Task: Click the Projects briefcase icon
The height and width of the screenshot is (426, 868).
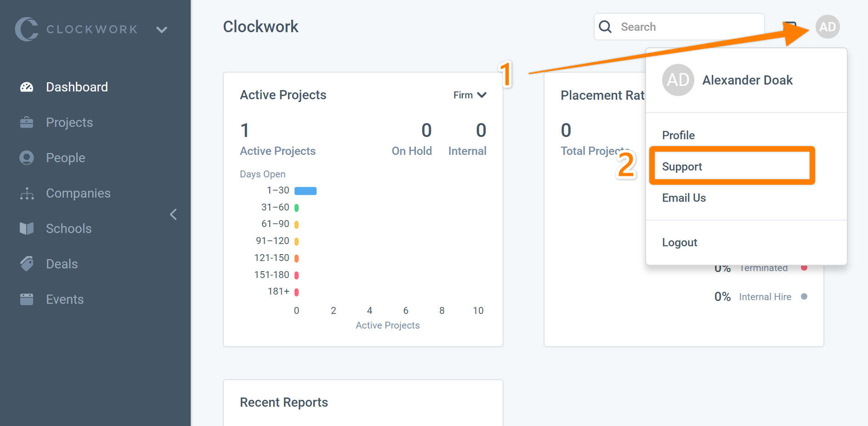Action: pyautogui.click(x=27, y=122)
